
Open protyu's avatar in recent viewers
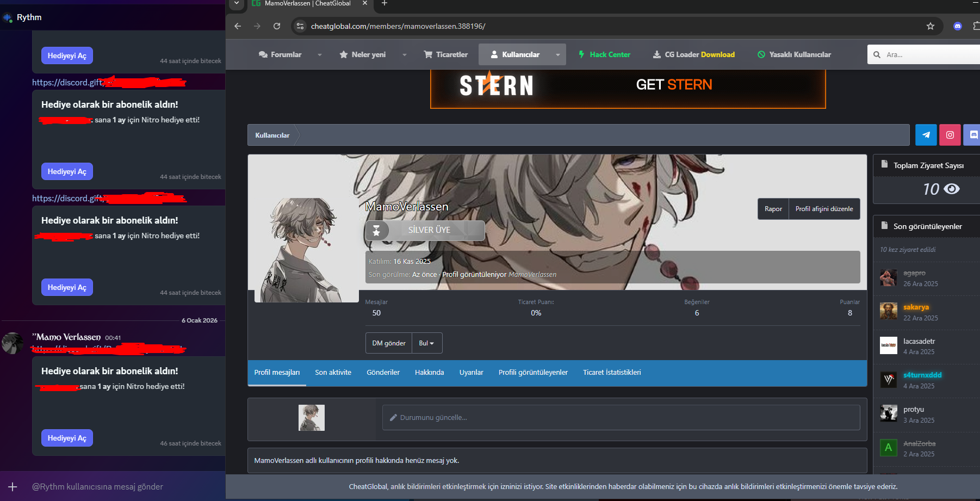889,413
